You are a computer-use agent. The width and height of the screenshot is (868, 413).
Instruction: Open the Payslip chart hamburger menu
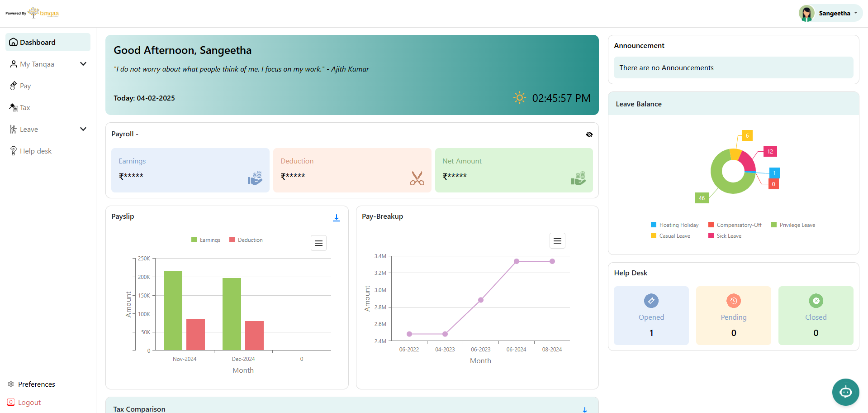point(318,243)
